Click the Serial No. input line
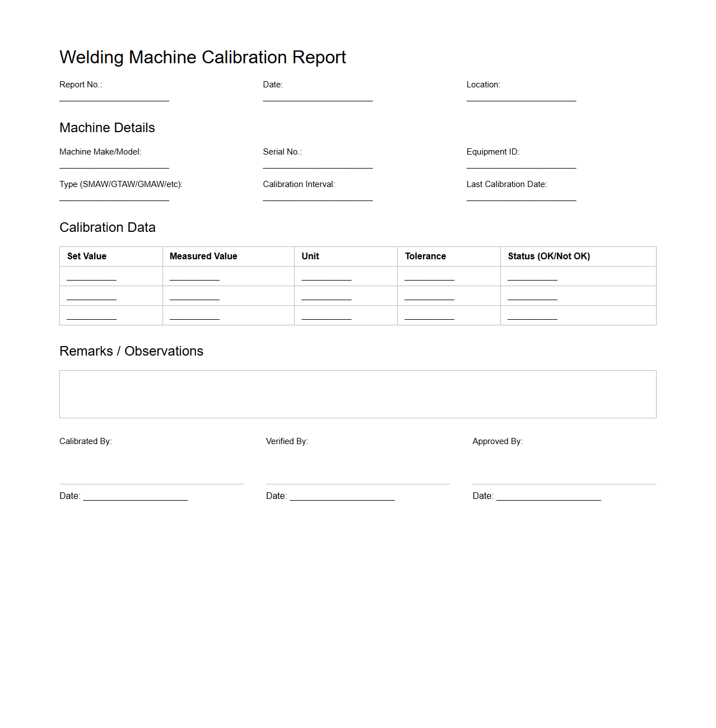This screenshot has height=728, width=716. click(x=317, y=166)
